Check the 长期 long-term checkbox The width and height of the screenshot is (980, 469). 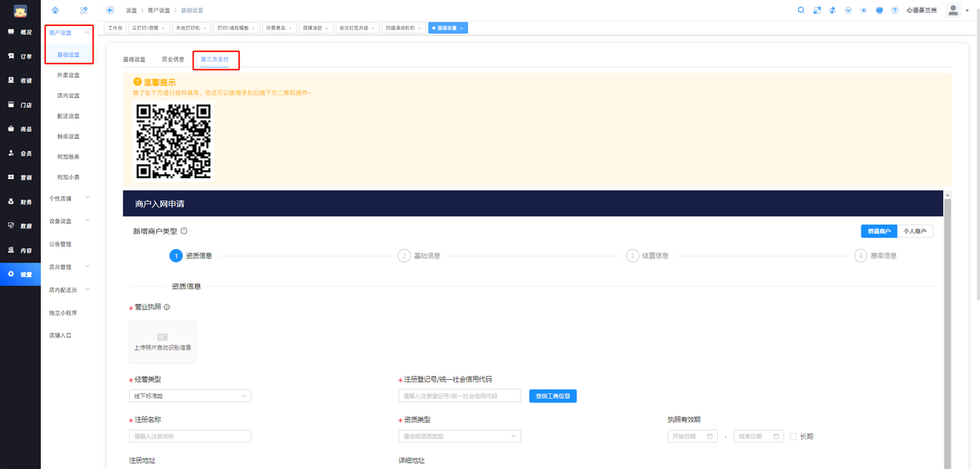pyautogui.click(x=793, y=436)
